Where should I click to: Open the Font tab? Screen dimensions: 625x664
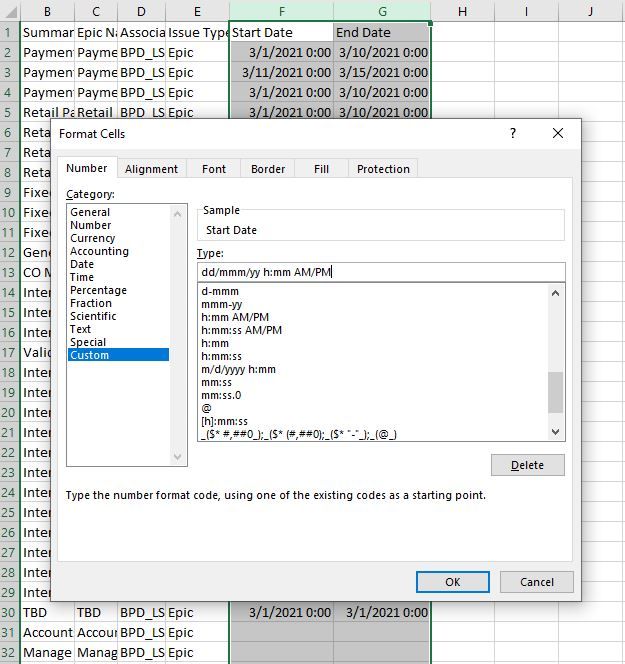coord(214,169)
